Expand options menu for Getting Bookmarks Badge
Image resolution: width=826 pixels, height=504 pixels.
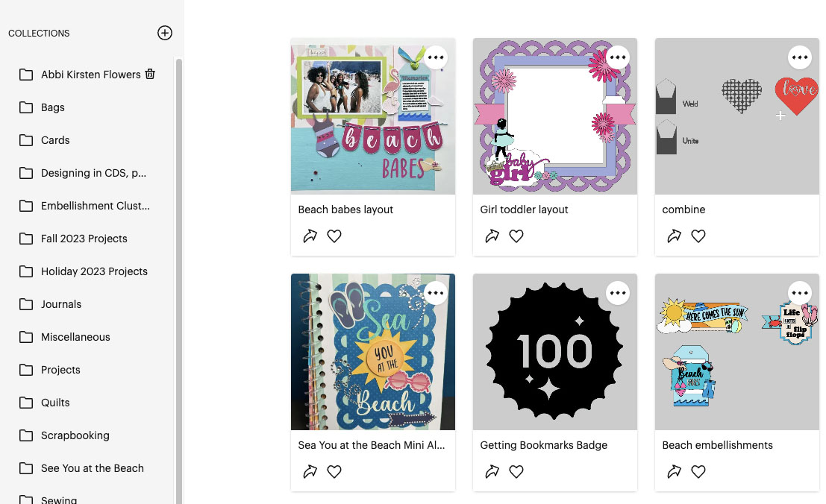618,293
